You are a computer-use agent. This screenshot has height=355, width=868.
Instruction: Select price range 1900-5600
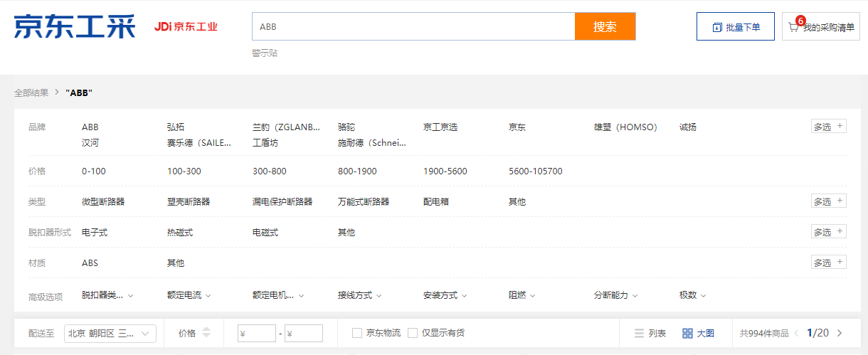[x=445, y=171]
